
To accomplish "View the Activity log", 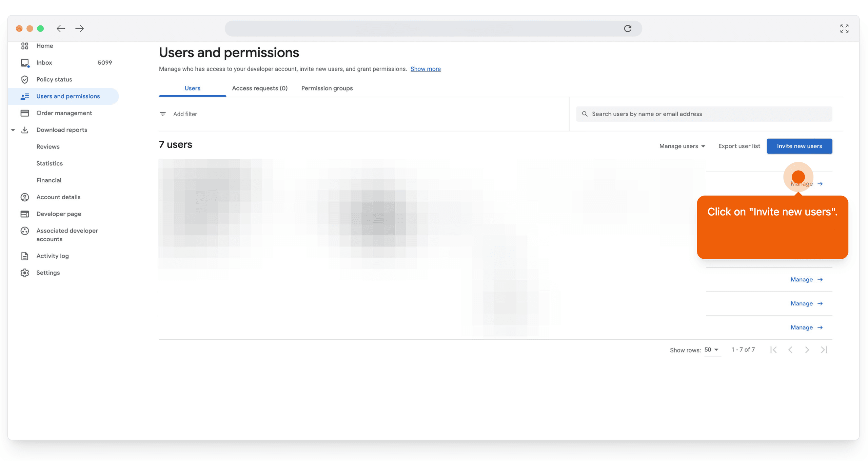I will click(53, 256).
